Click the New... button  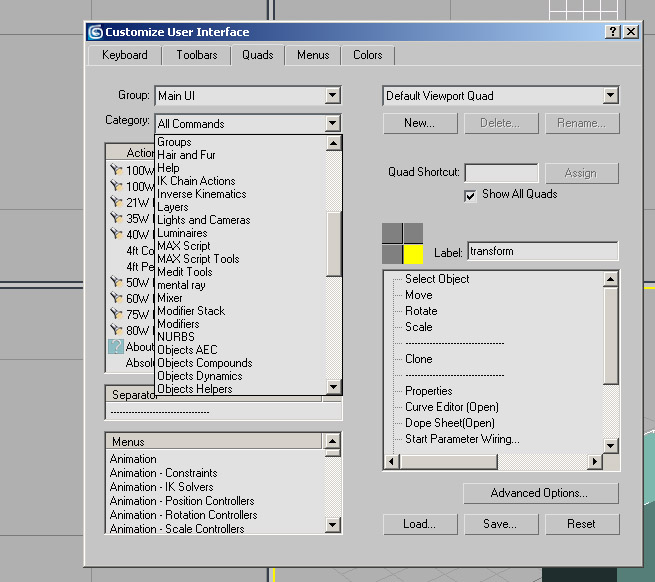coord(420,123)
